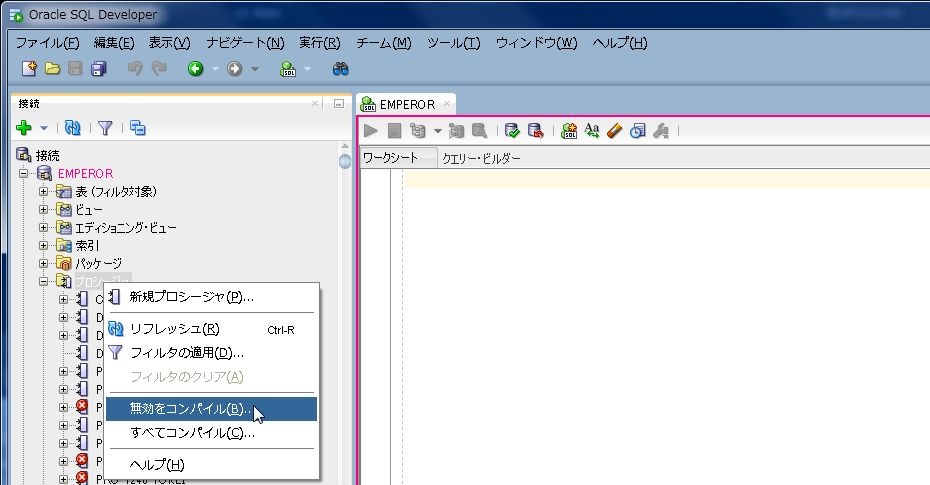Click the green plus New Connection icon

tap(25, 128)
